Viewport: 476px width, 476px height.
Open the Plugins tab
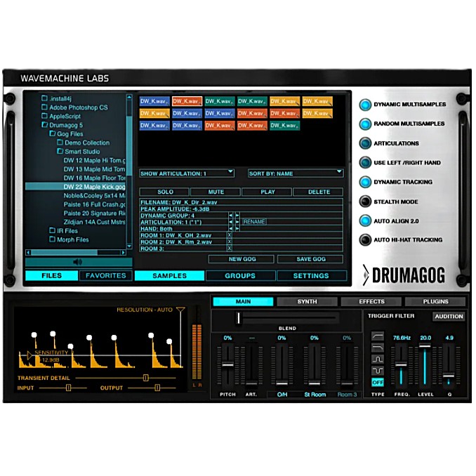coord(435,301)
